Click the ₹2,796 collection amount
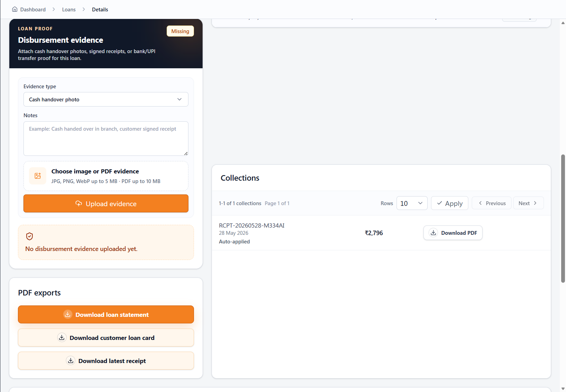 374,233
